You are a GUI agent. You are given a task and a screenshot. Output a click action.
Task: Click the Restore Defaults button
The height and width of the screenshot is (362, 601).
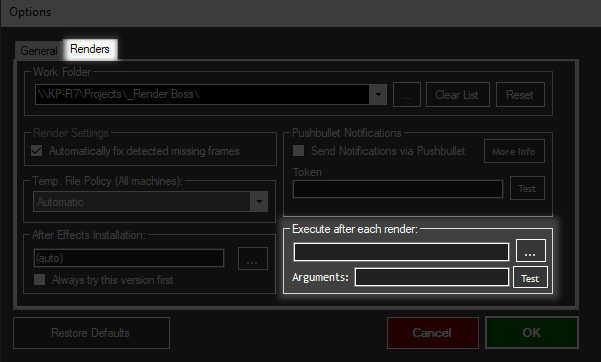(91, 333)
